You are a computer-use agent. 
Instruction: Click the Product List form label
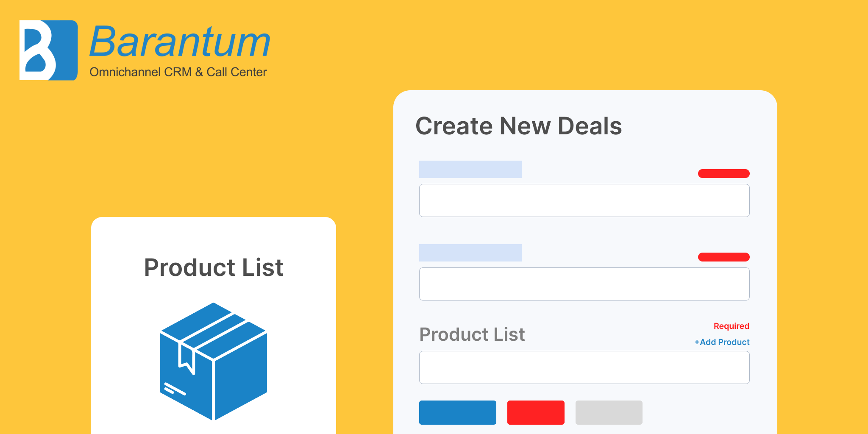472,334
